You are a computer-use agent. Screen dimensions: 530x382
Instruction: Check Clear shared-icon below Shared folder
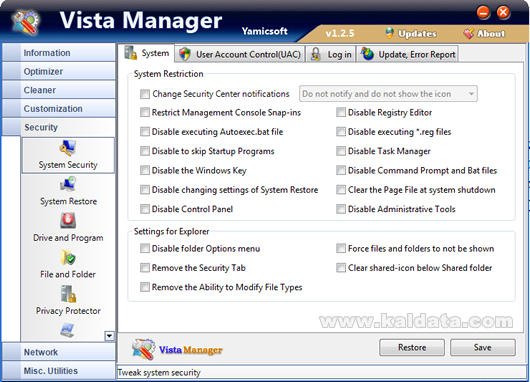[x=341, y=268]
